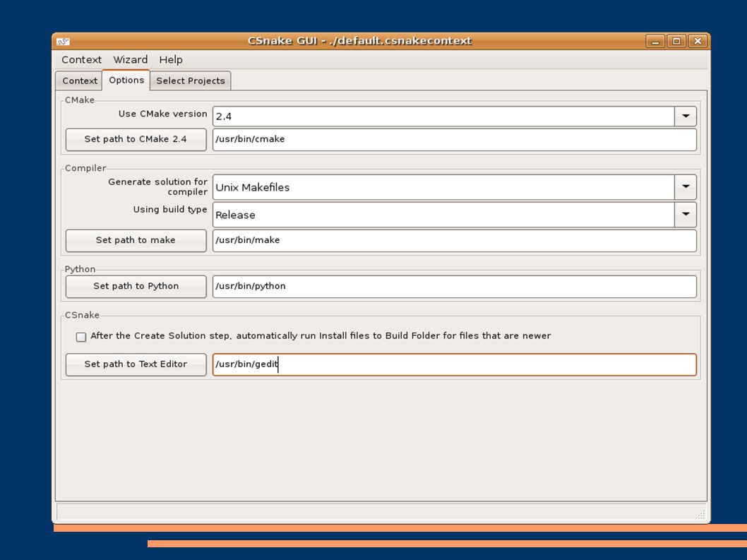Open the Unix Makefiles compiler dropdown

click(x=686, y=187)
